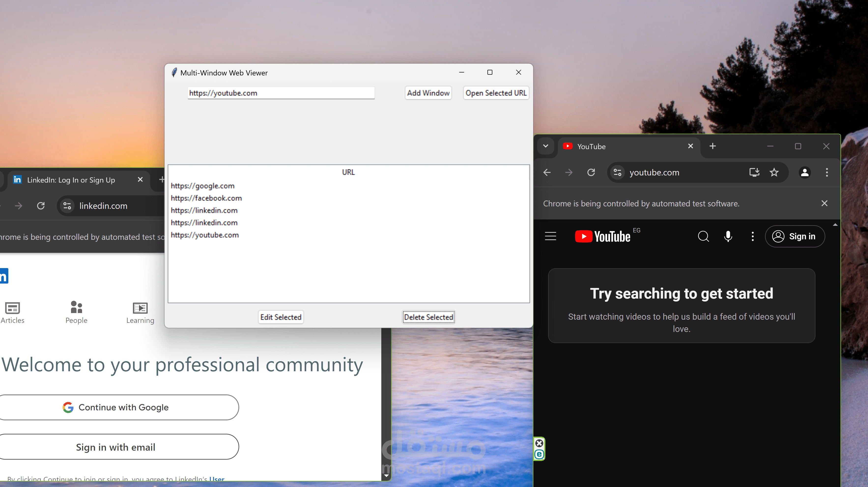This screenshot has width=868, height=487.
Task: Open YouTube settings three-dot menu
Action: [x=753, y=236]
